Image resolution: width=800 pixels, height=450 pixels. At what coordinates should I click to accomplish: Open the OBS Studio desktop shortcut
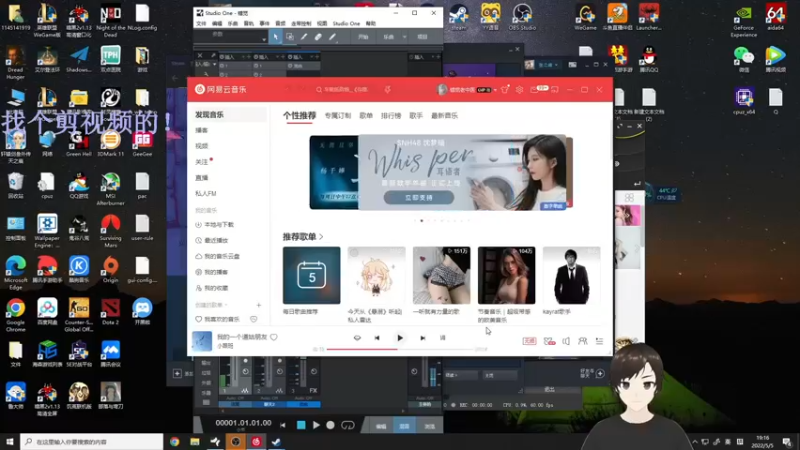click(522, 17)
